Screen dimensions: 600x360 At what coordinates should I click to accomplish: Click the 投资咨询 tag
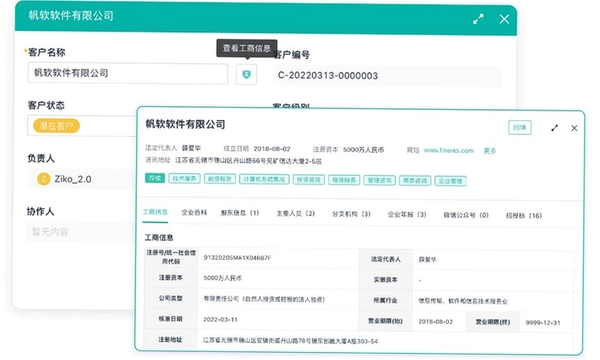pyautogui.click(x=309, y=179)
